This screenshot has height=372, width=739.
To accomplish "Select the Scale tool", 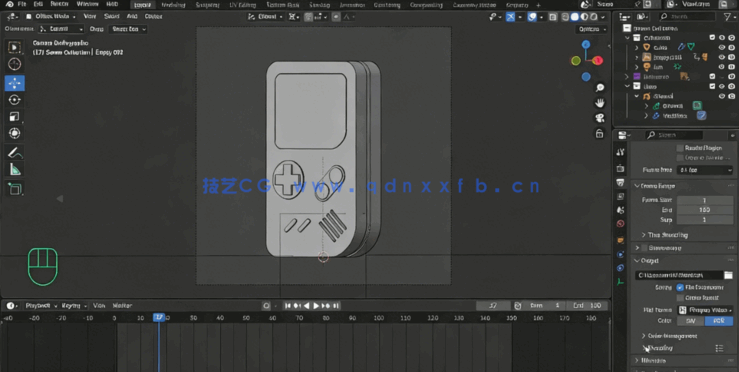I will tap(15, 116).
